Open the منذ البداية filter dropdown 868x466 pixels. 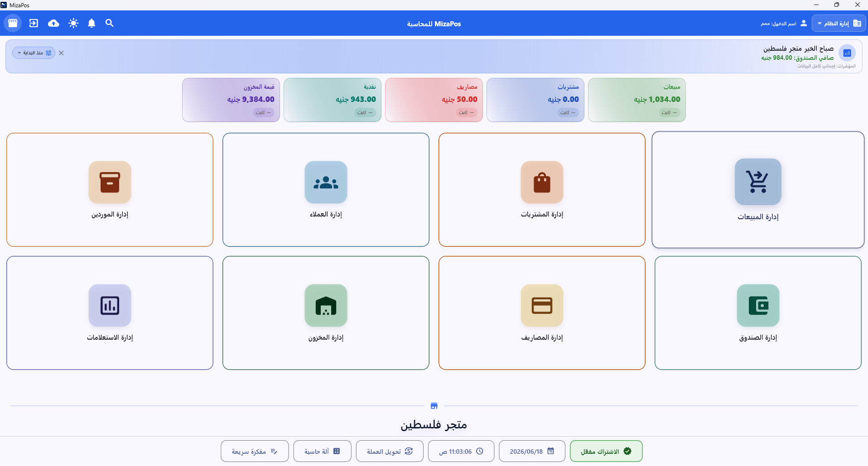pyautogui.click(x=34, y=53)
